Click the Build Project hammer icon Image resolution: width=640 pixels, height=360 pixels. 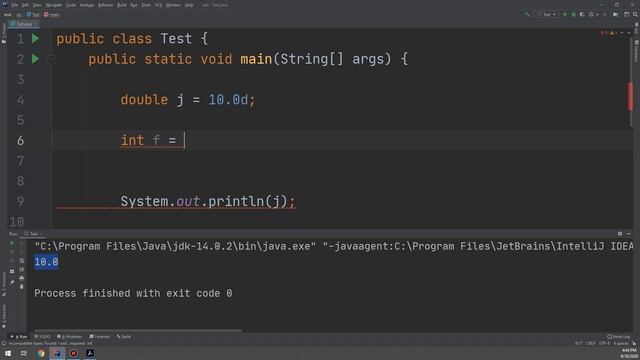point(526,14)
